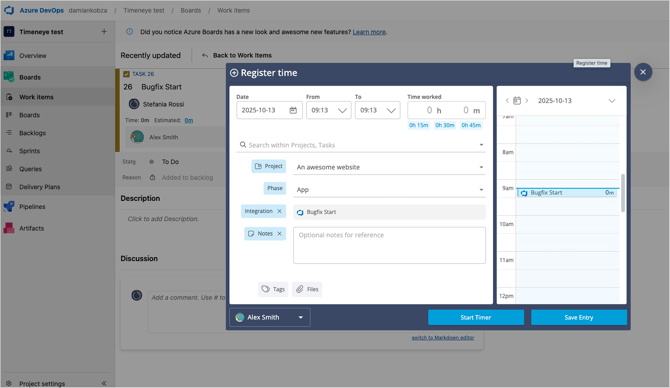This screenshot has width=670, height=388.
Task: Select the 0h 15m quick duration
Action: coord(418,125)
